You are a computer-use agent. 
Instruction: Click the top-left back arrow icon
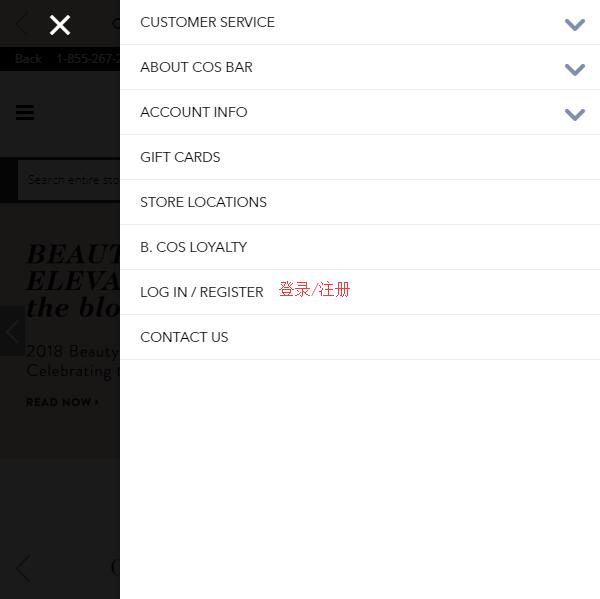22,24
